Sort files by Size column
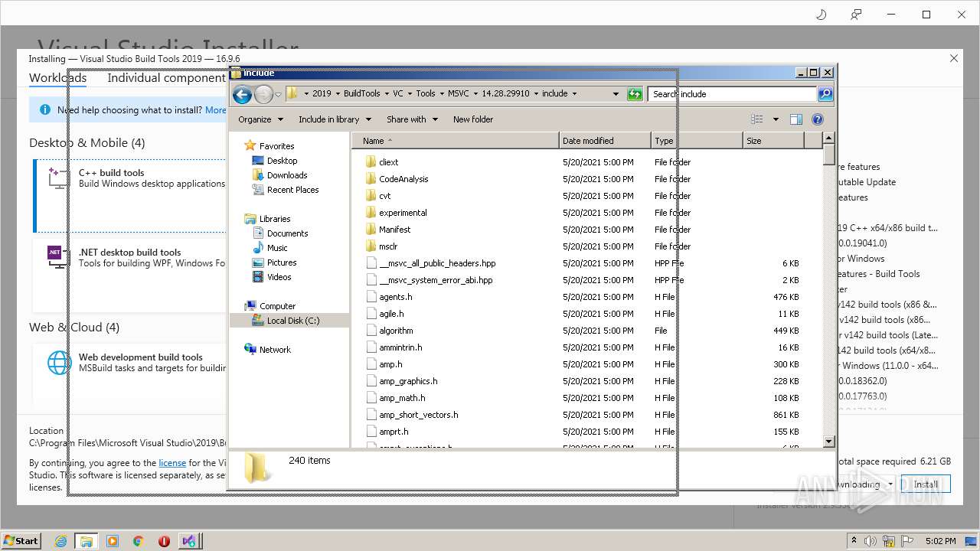The height and width of the screenshot is (551, 980). pyautogui.click(x=773, y=141)
